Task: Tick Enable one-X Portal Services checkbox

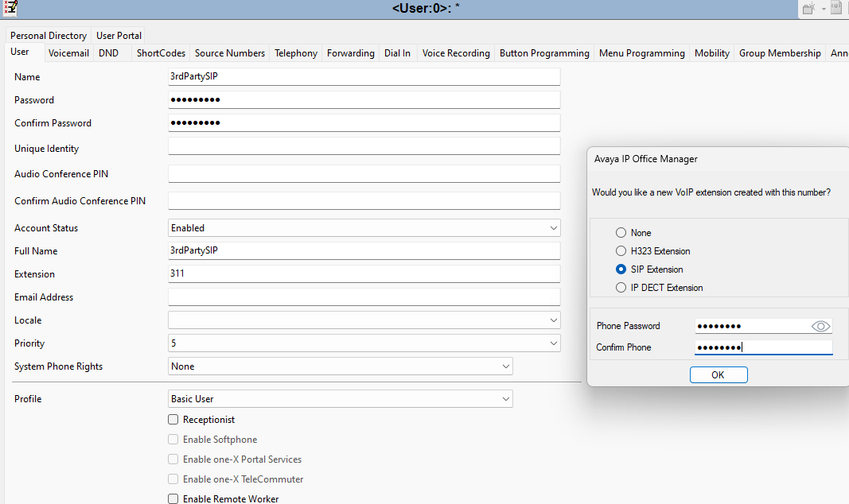Action: pos(173,459)
